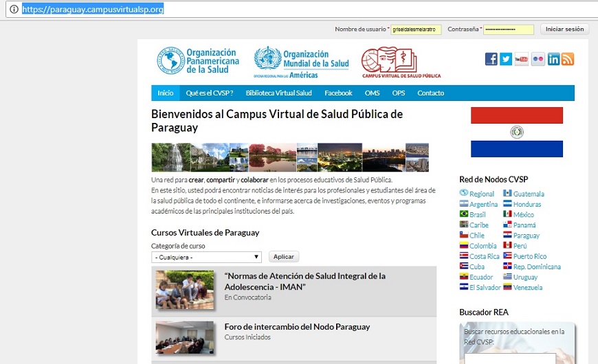This screenshot has height=364, width=598.
Task: Click the Contraseña password field
Action: pyautogui.click(x=509, y=30)
